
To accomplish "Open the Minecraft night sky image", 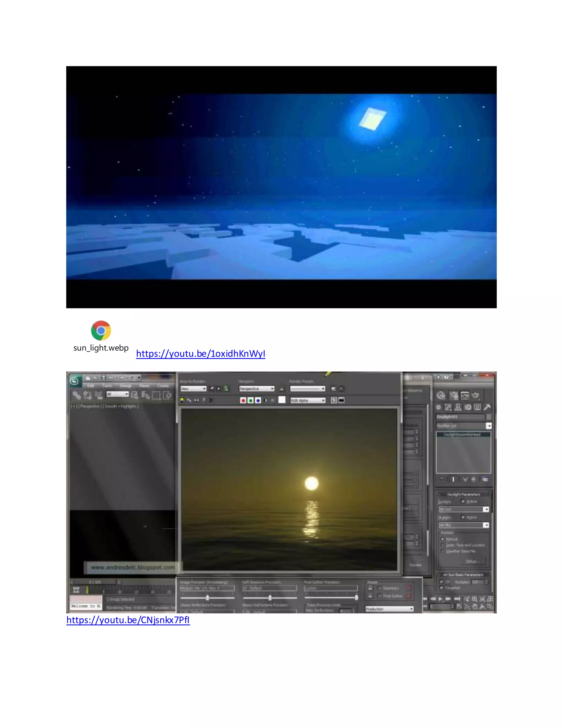I will click(281, 187).
